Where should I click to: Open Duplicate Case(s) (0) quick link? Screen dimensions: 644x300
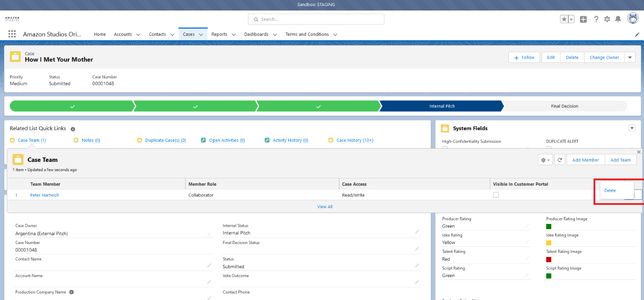tap(165, 141)
